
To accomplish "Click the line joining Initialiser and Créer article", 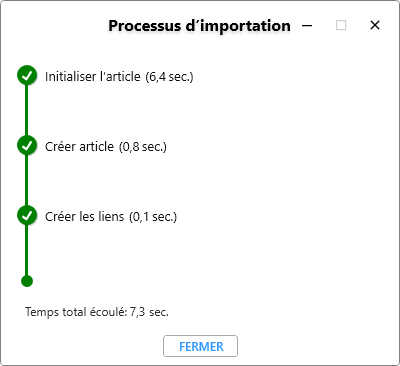I will click(27, 110).
